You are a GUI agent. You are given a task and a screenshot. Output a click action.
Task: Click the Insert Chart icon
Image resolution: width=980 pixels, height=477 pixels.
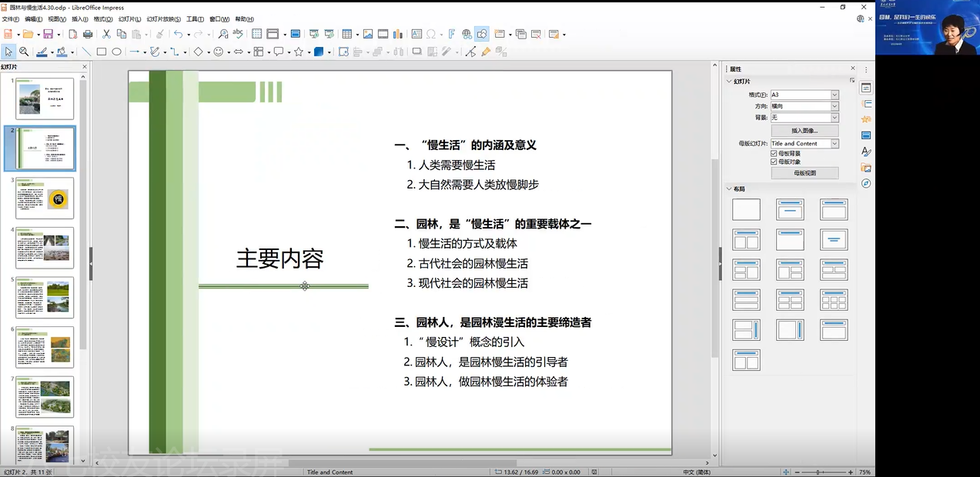click(398, 34)
